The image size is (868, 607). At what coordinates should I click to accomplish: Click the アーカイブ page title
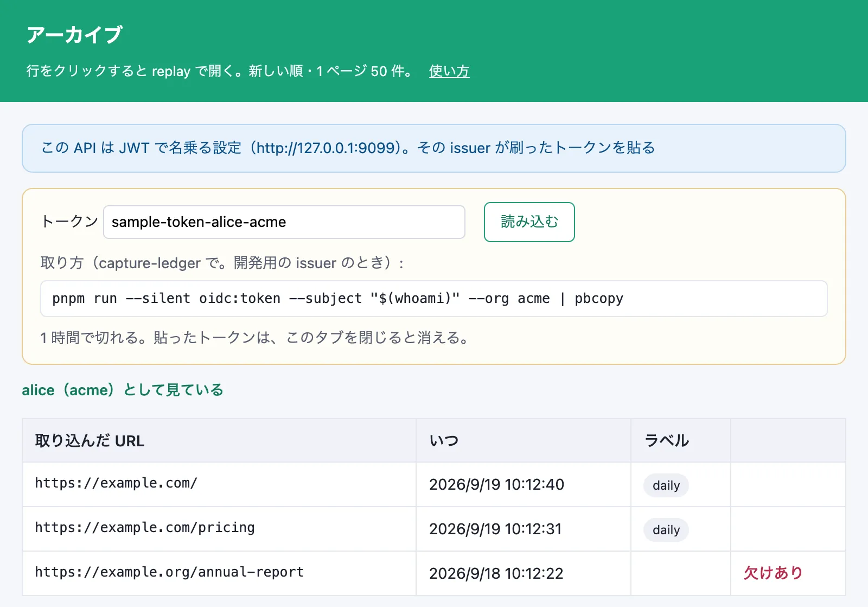coord(75,35)
